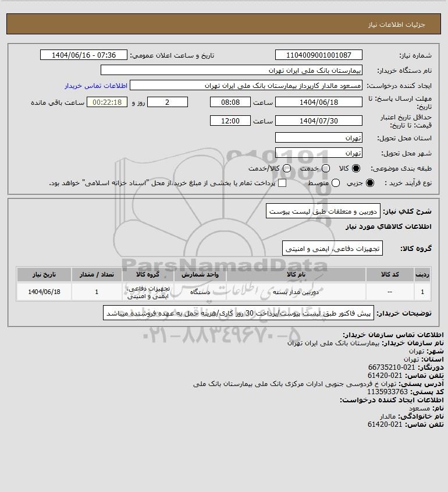Select the کالا radio button

tap(356, 168)
